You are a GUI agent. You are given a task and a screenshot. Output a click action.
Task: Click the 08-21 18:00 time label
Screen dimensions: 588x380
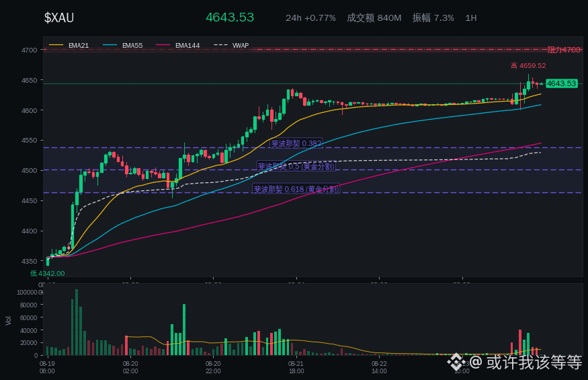pos(296,367)
